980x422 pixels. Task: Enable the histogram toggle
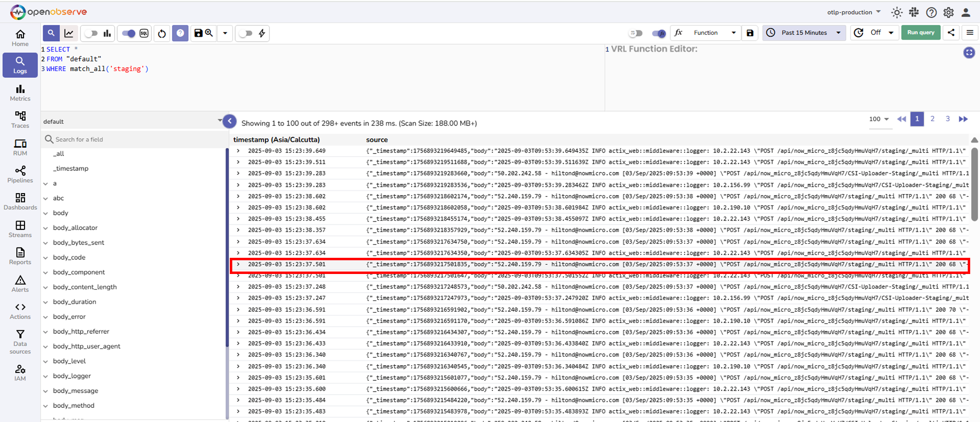tap(91, 33)
